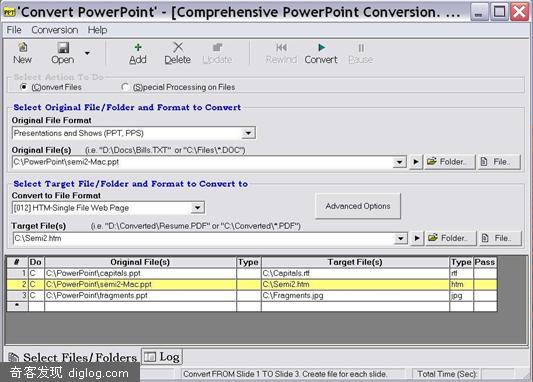Click row number 3 selector

[17, 296]
